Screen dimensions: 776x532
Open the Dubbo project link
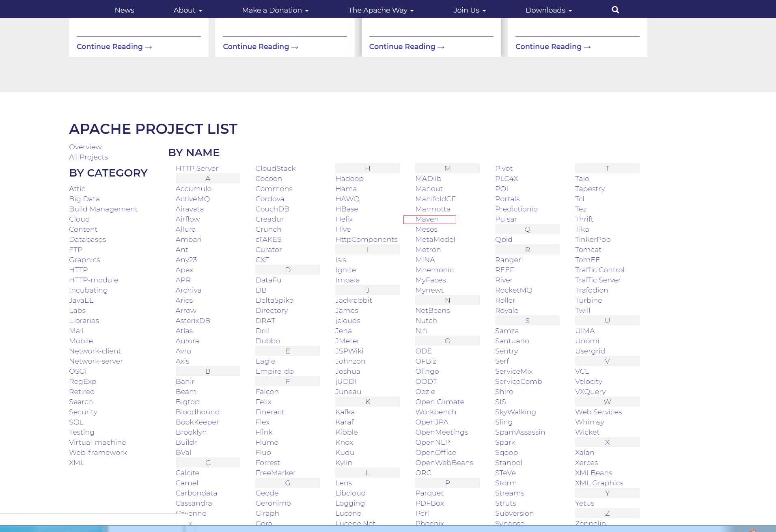pyautogui.click(x=268, y=341)
